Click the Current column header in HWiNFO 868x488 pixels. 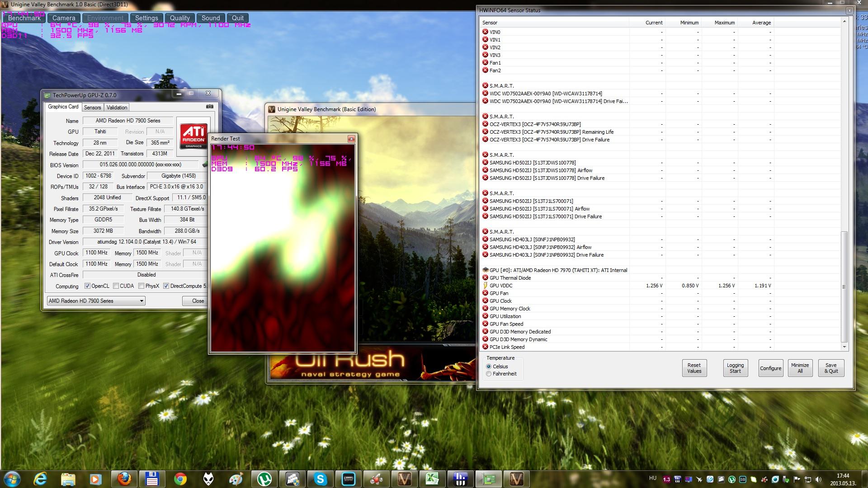[647, 23]
